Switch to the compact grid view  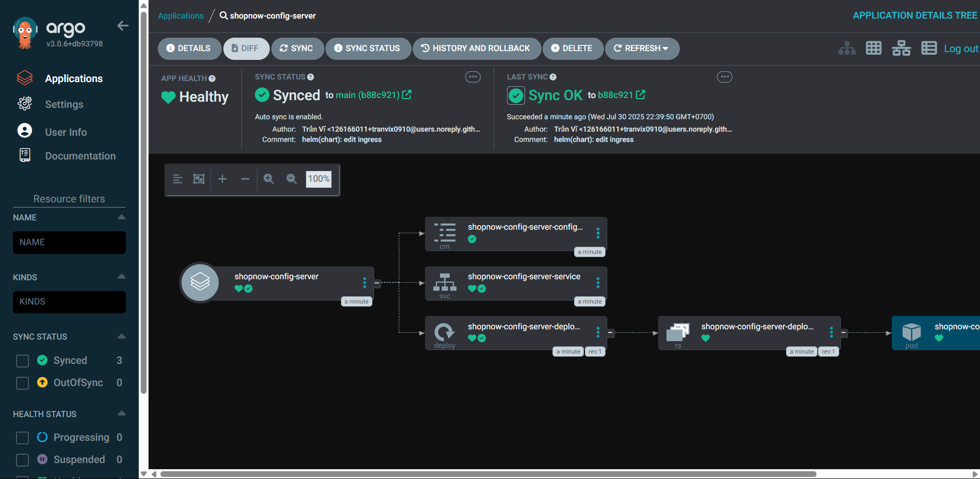(x=874, y=48)
